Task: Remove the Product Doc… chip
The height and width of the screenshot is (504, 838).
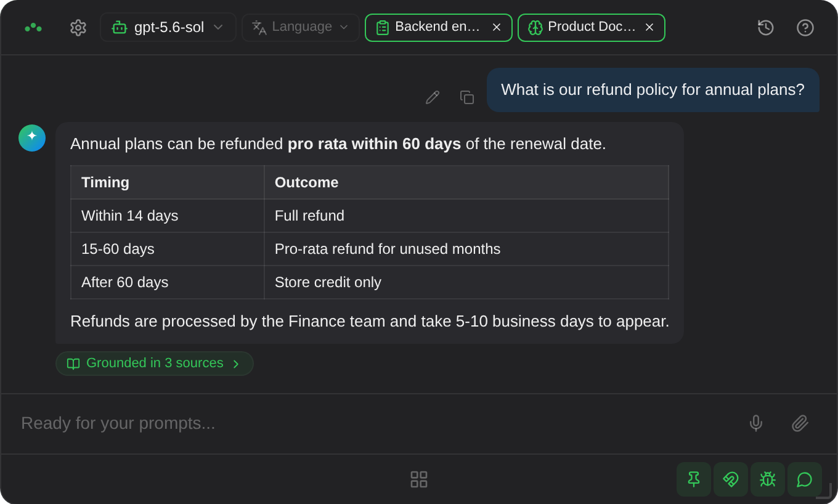Action: point(649,27)
